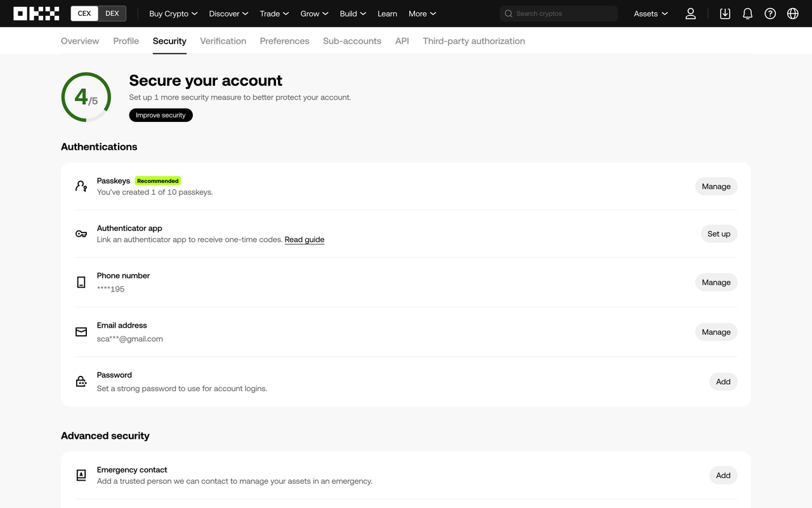Expand the Grow menu
Image resolution: width=812 pixels, height=508 pixels.
[314, 13]
